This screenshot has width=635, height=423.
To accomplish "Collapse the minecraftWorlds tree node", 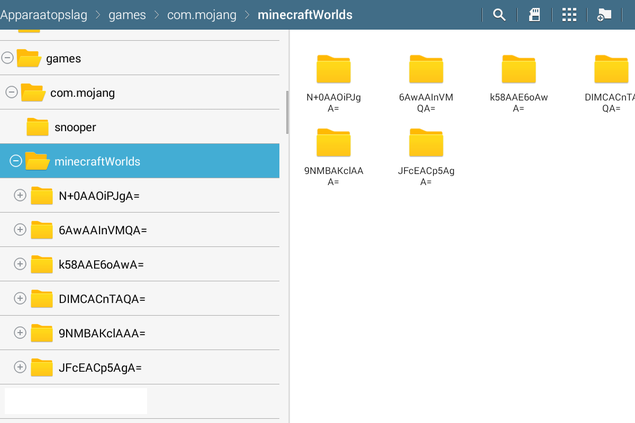I will (x=16, y=161).
